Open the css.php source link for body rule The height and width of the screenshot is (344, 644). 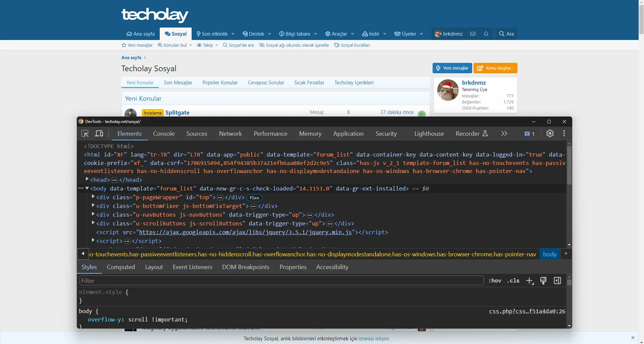527,311
